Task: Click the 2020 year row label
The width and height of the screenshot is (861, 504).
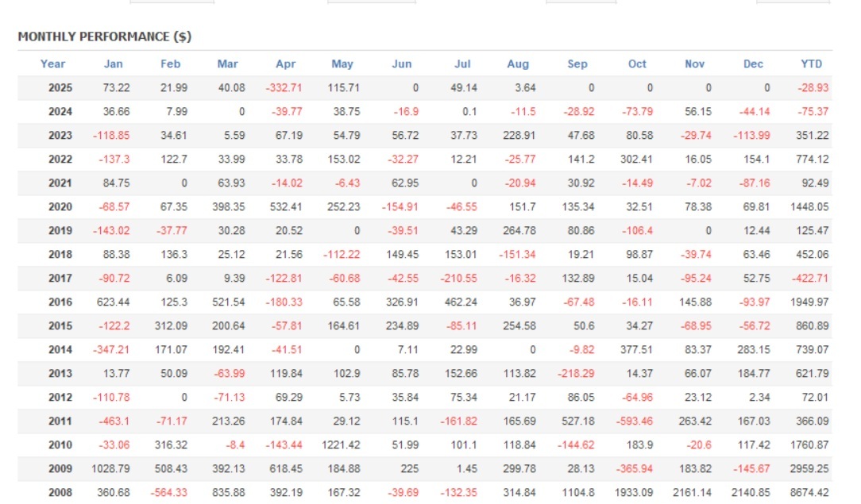Action: [x=60, y=207]
